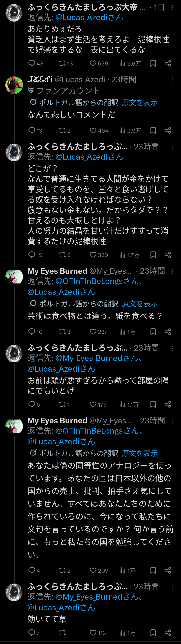Viewport: 181px width, 644px height.
Task: Retweet the first tweet with 13 reposts
Action: [x=62, y=63]
